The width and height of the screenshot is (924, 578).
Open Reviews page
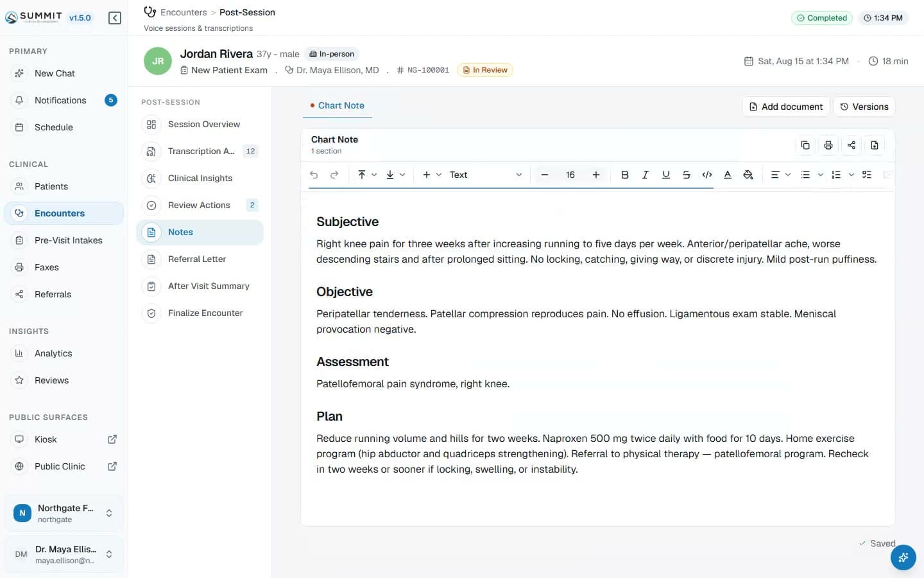(64, 380)
